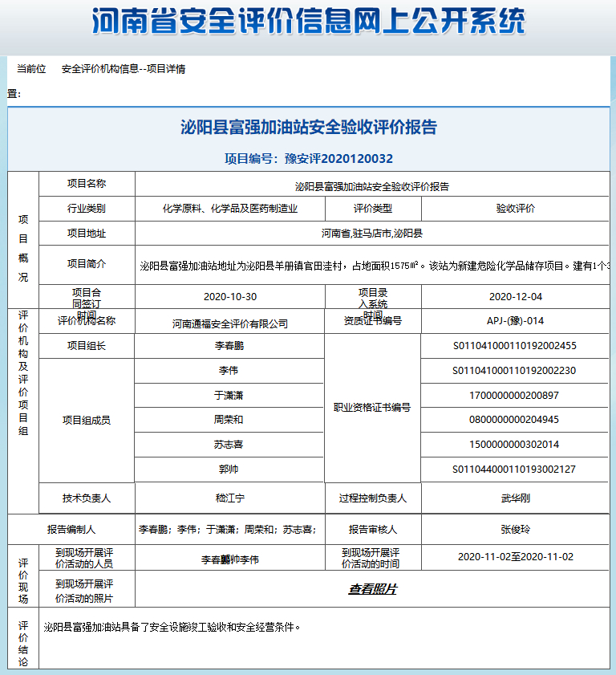The image size is (616, 675).
Task: Select certificate number 1700000000200897
Action: pyautogui.click(x=514, y=396)
